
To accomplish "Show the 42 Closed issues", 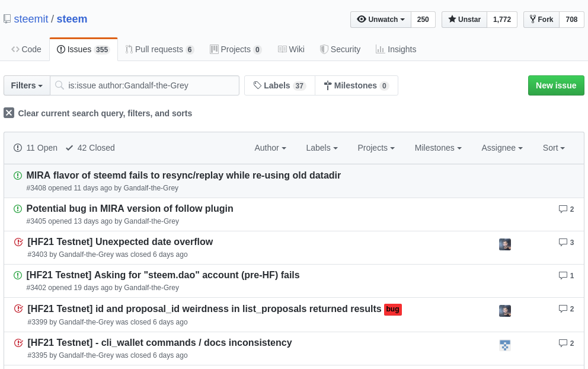I will click(90, 148).
